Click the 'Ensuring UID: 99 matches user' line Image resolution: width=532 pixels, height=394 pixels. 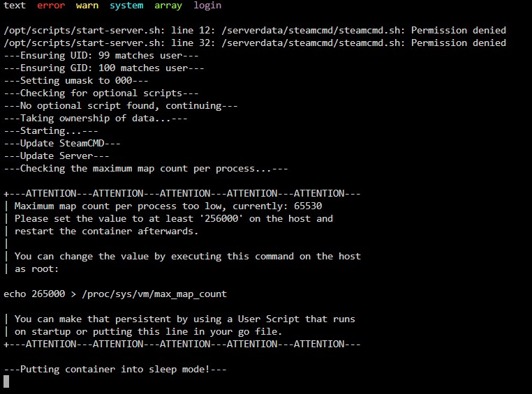101,55
